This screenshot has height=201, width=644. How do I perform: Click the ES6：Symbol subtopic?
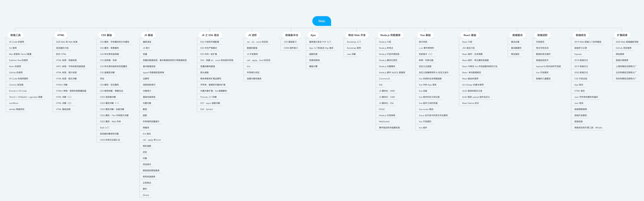pos(207,109)
